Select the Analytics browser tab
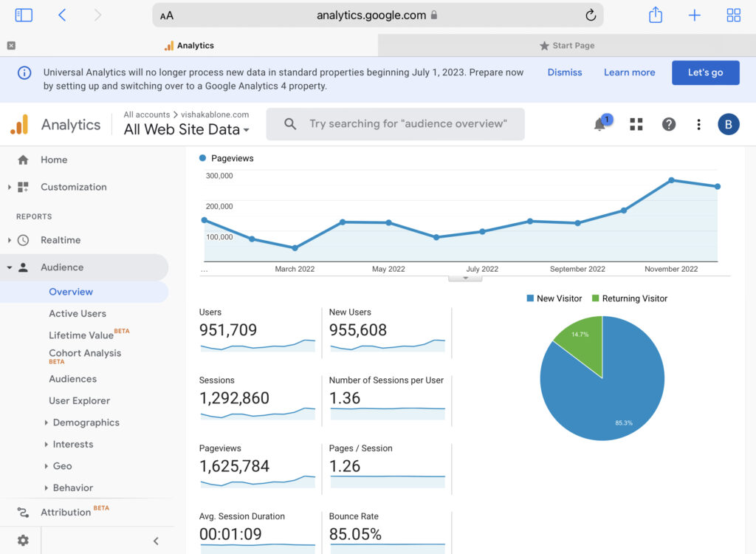This screenshot has width=756, height=554. (x=189, y=45)
